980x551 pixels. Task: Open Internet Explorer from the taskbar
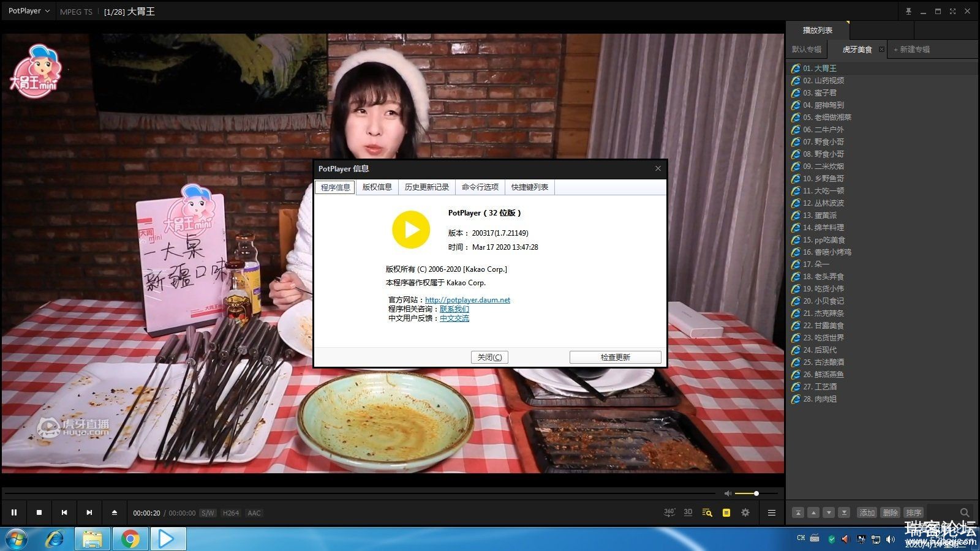tap(55, 539)
